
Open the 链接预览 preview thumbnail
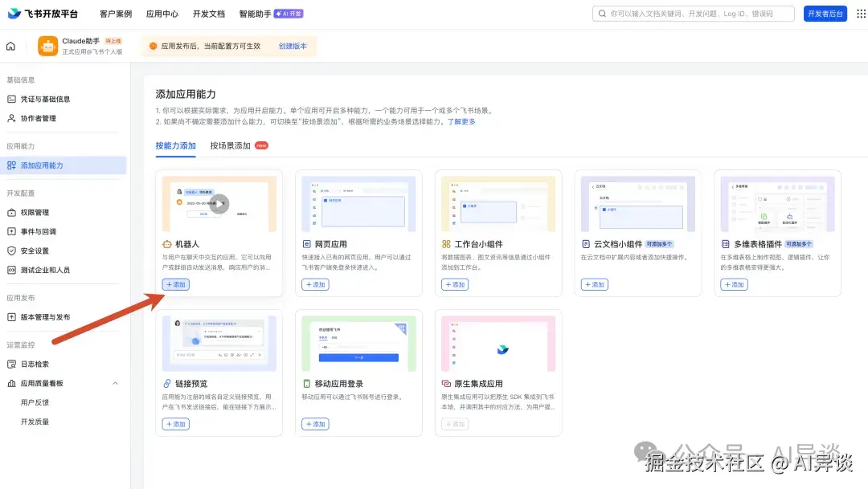(x=219, y=343)
